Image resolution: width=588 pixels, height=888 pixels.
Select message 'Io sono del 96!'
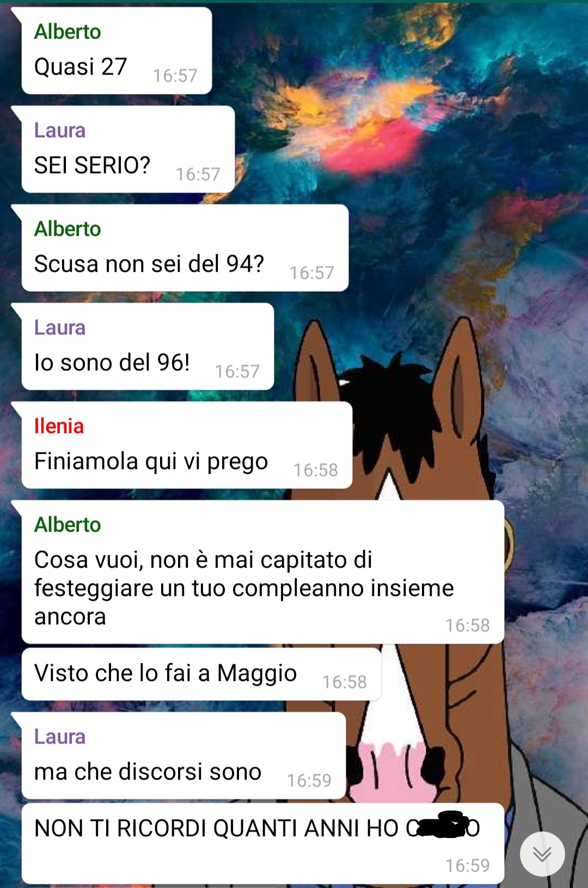147,346
